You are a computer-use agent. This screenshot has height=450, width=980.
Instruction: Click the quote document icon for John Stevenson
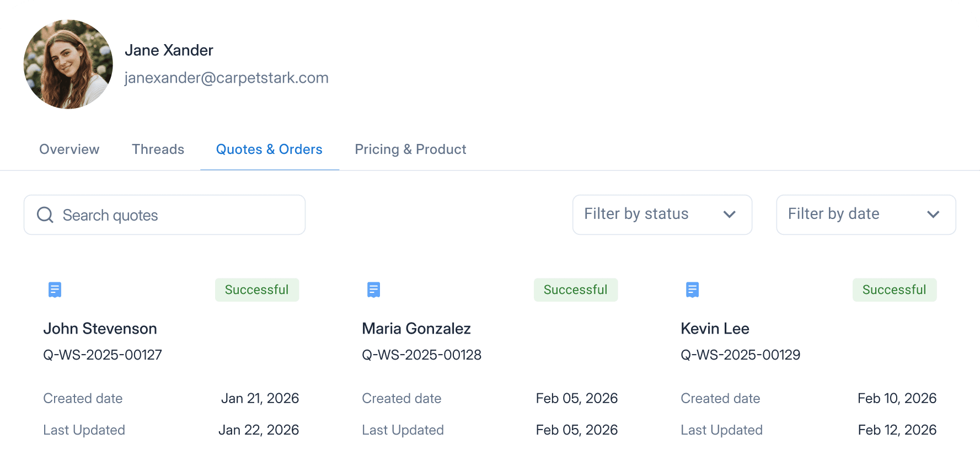click(x=55, y=290)
